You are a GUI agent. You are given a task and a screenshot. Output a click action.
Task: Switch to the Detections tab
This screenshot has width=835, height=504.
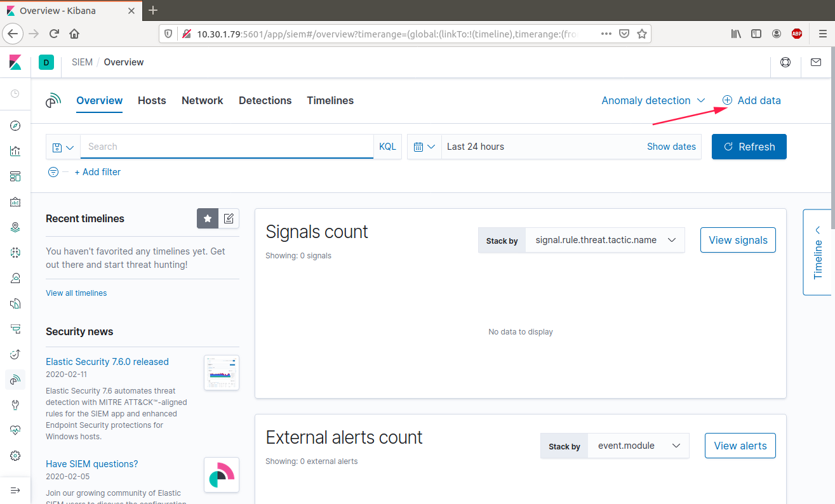[x=265, y=100]
